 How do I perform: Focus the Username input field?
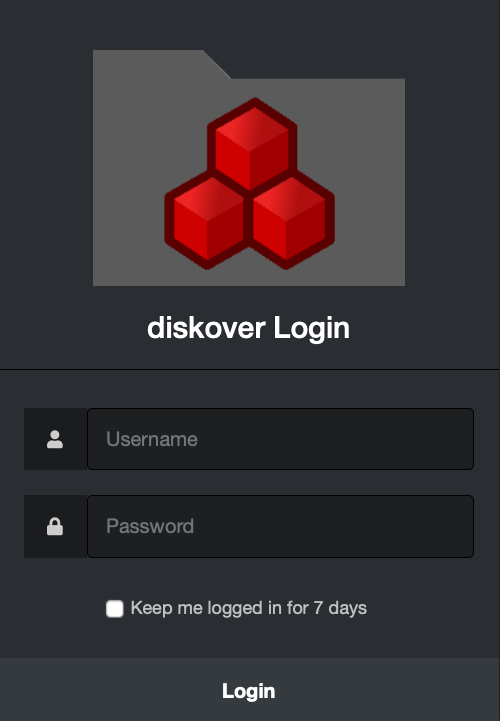click(x=281, y=439)
